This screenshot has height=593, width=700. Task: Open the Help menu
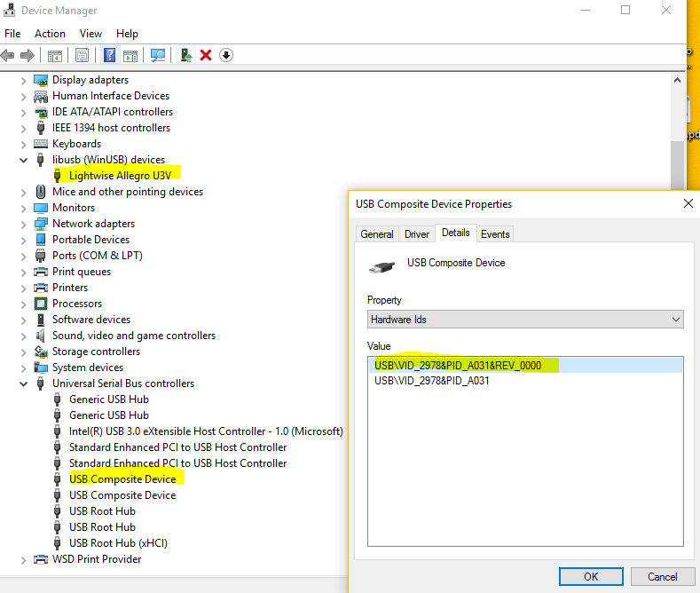(127, 34)
